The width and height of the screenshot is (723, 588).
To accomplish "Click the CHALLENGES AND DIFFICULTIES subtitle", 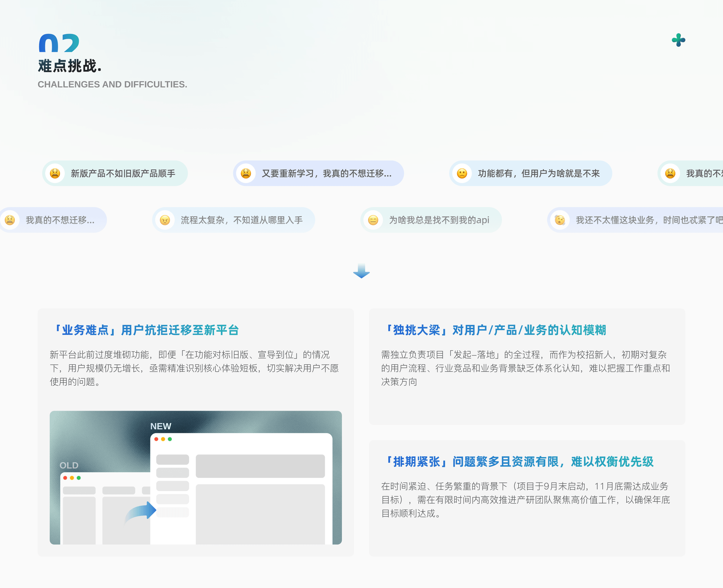I will pos(112,84).
